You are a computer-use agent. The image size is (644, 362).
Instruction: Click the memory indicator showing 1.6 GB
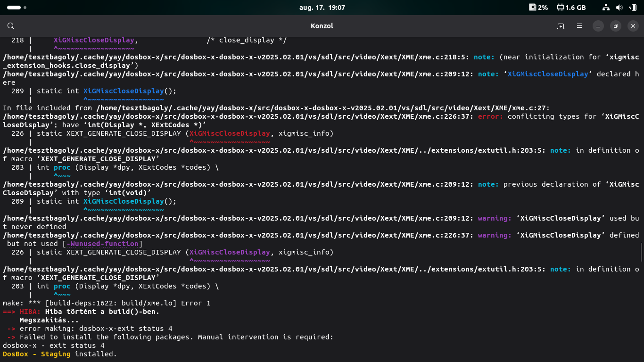(x=571, y=8)
